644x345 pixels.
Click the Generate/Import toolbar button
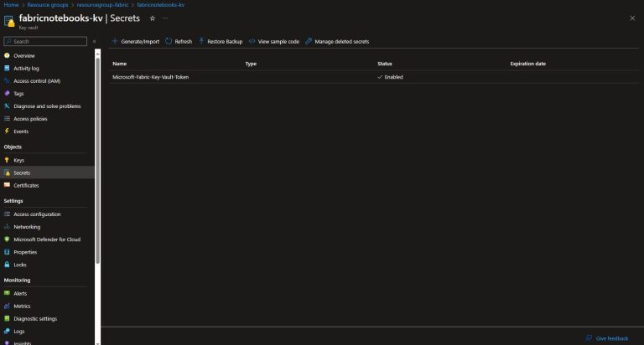(136, 41)
